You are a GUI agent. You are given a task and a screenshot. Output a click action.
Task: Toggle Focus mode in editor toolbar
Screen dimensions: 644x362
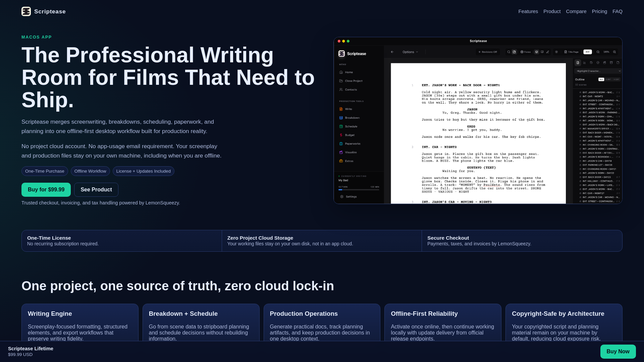[x=525, y=52]
